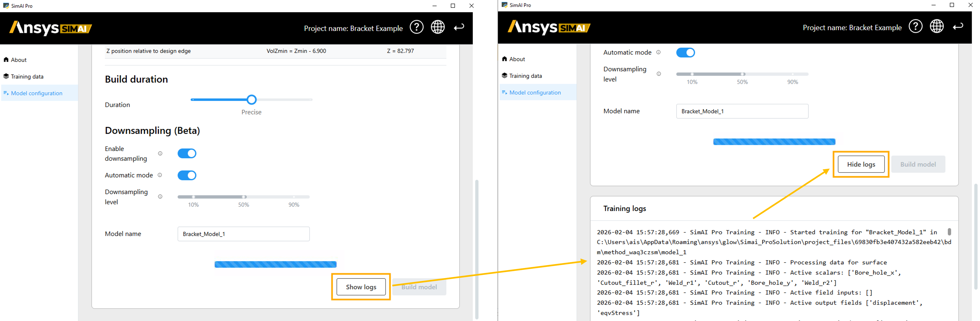980x321 pixels.
Task: Open language globe icon in left window
Action: coord(437,27)
